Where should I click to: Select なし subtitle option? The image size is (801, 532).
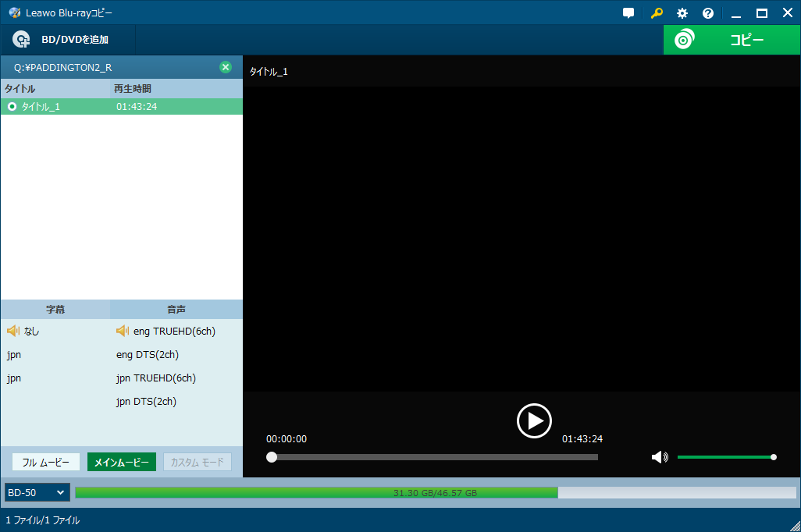pos(31,331)
